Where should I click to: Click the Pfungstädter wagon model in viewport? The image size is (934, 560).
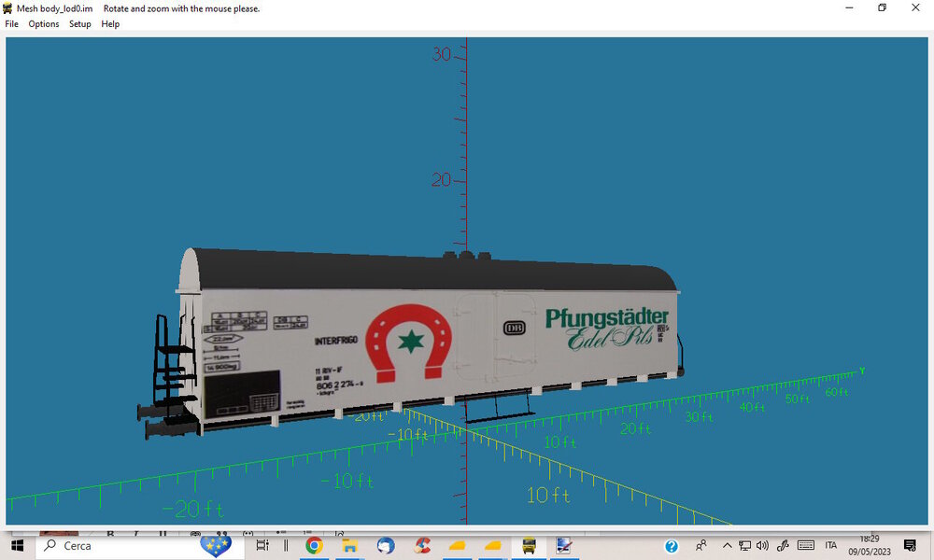coord(411,343)
